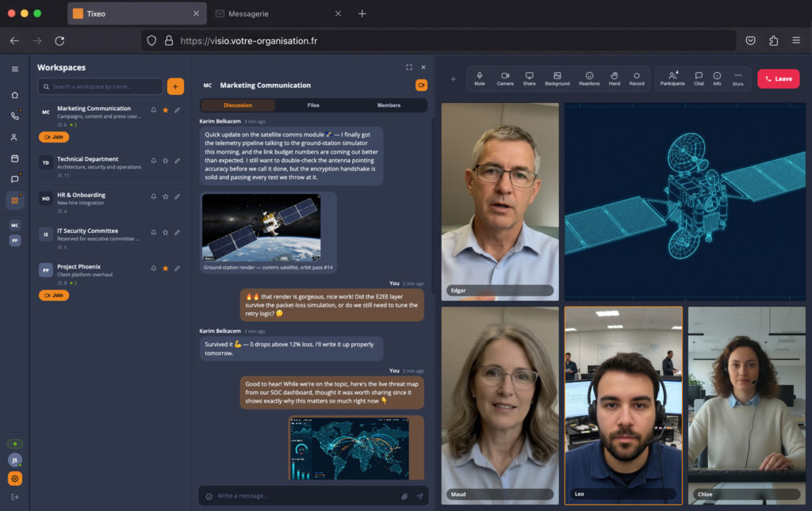
Task: Edit Technical Department with the pencil icon
Action: [177, 160]
